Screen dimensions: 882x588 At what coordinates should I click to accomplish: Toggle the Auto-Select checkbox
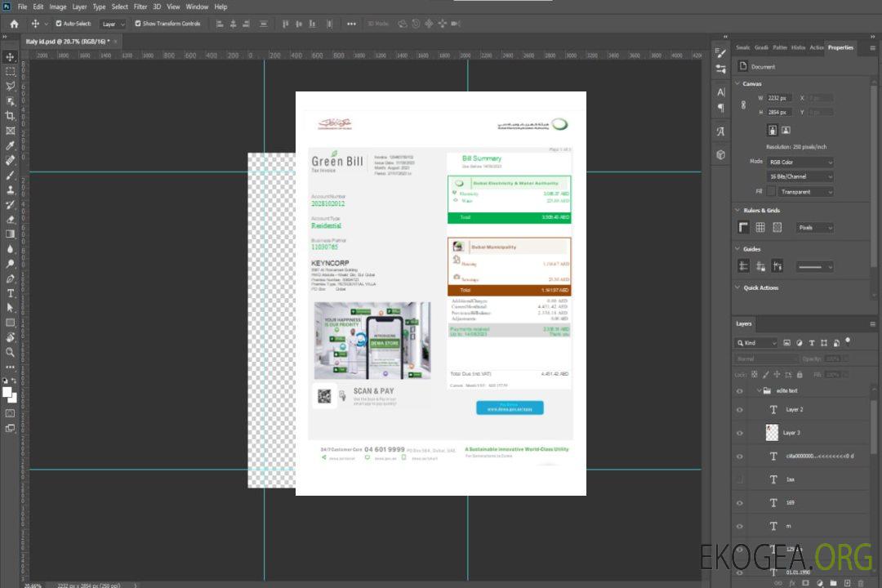pyautogui.click(x=59, y=24)
